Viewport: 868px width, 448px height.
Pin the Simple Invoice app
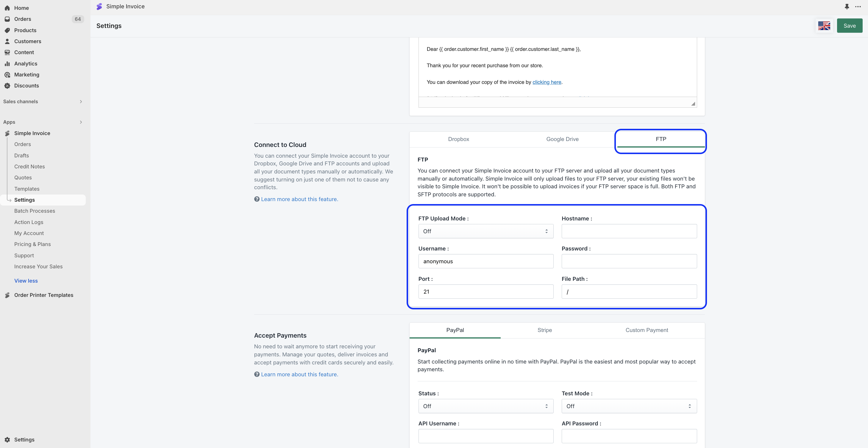(x=847, y=7)
